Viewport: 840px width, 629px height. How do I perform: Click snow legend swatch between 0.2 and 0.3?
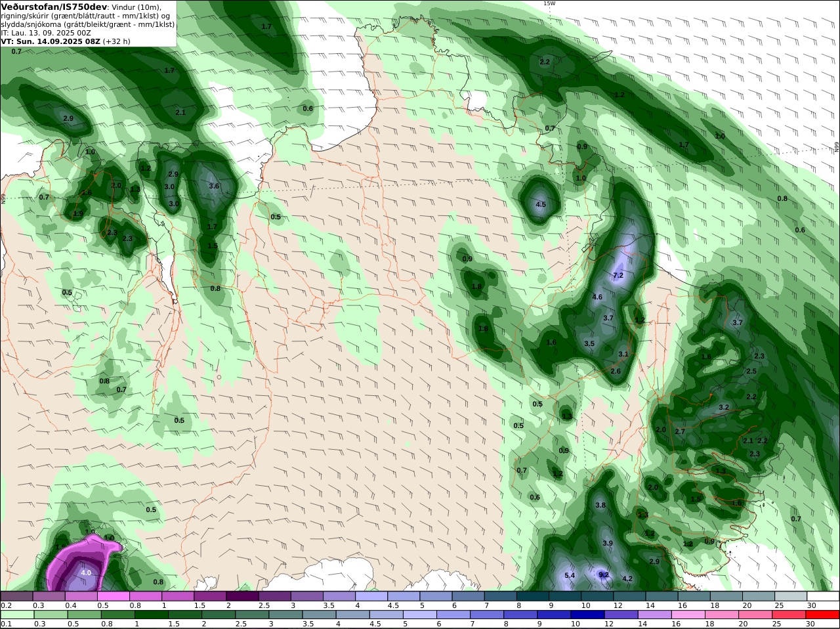pos(17,596)
